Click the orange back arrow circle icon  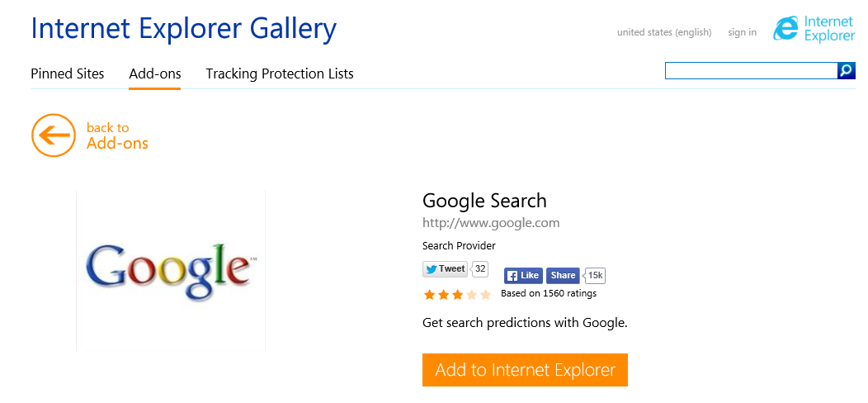[x=53, y=135]
